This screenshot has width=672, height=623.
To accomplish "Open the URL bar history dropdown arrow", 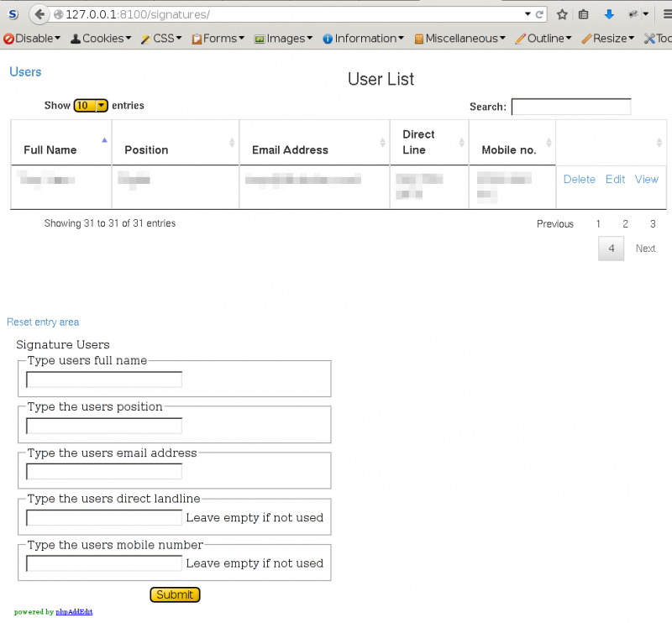I will (528, 14).
